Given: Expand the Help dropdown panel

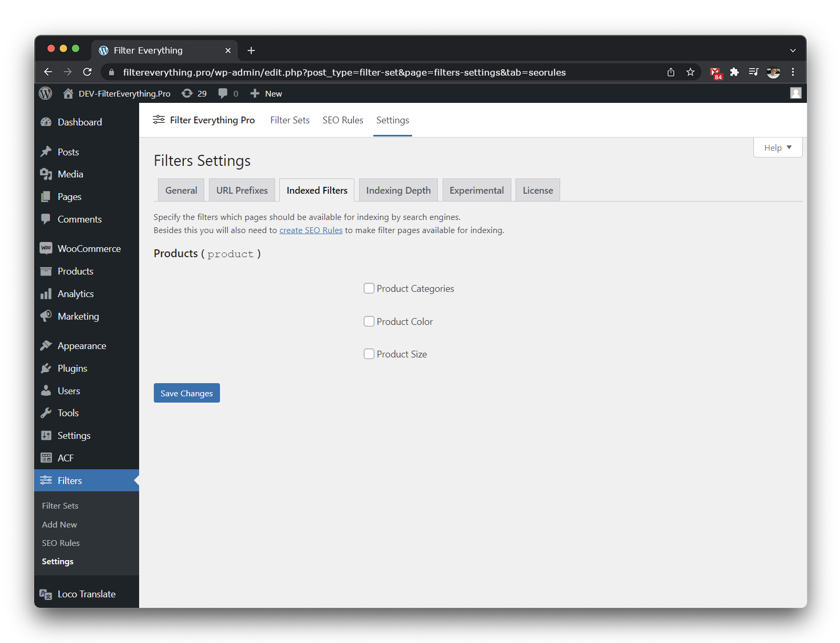Looking at the screenshot, I should pos(778,147).
